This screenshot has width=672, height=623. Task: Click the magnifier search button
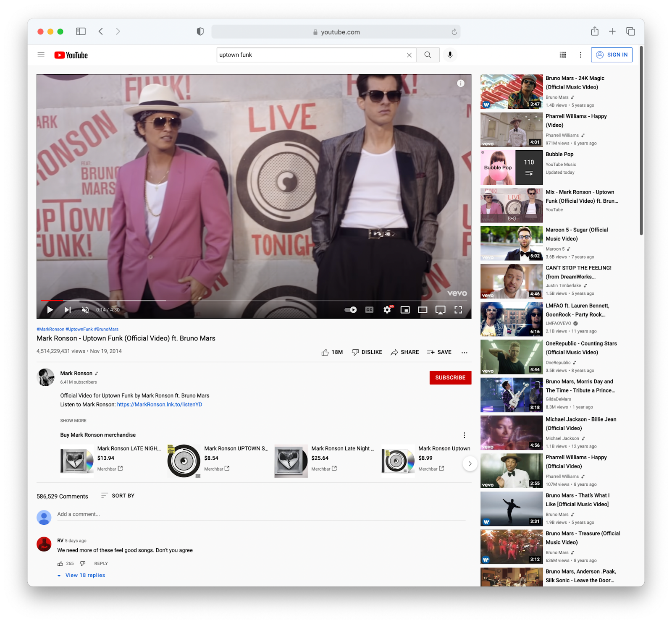(428, 55)
